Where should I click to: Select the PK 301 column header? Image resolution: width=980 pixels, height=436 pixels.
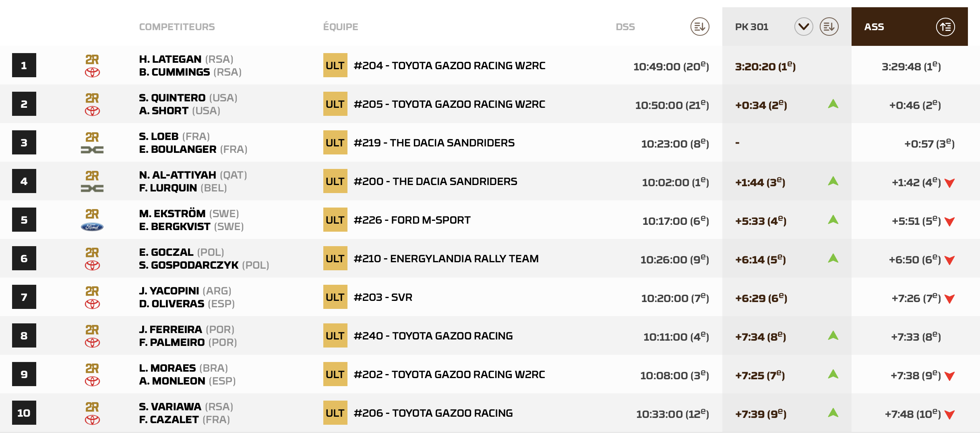click(x=751, y=27)
